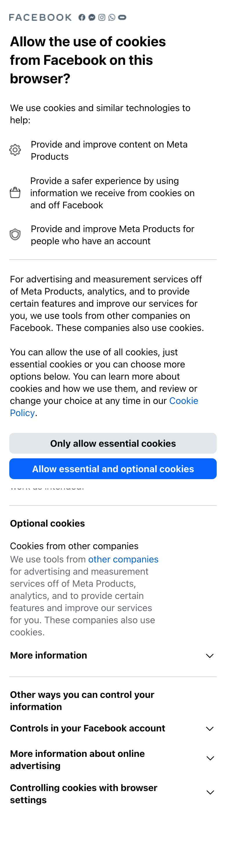
Task: Click the gear icon beside content improvement text
Action: 15,150
